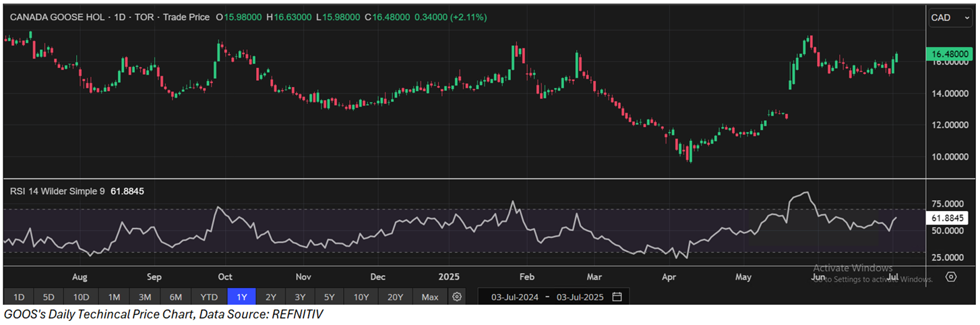This screenshot has width=980, height=325.
Task: Open the date range calendar picker
Action: 617,297
